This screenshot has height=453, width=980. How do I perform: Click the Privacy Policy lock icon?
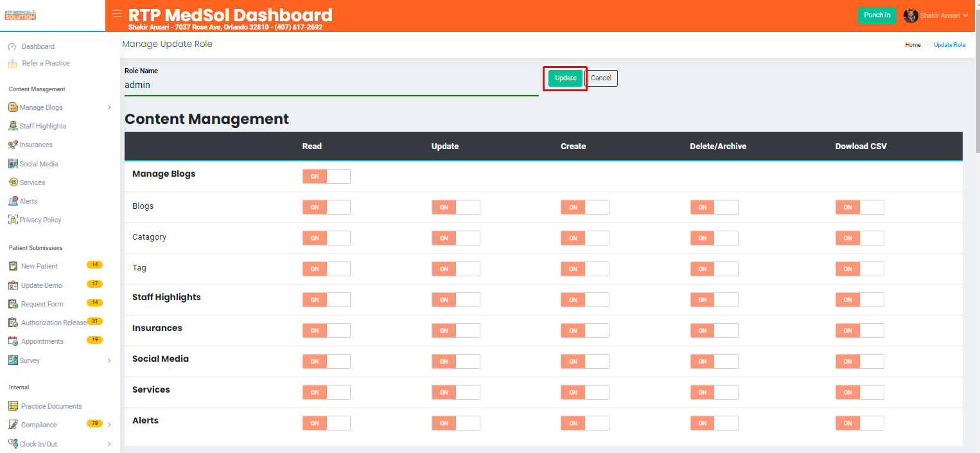(13, 220)
